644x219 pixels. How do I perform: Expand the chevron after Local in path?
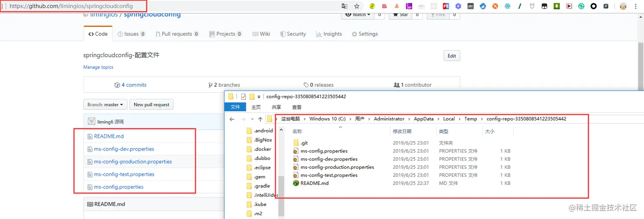pos(460,119)
